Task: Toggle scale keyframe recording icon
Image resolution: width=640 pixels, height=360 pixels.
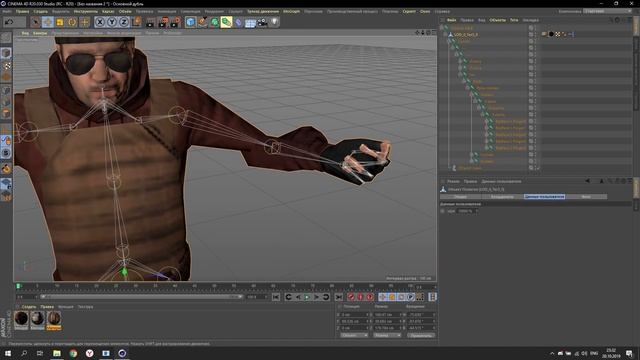Action: 392,297
